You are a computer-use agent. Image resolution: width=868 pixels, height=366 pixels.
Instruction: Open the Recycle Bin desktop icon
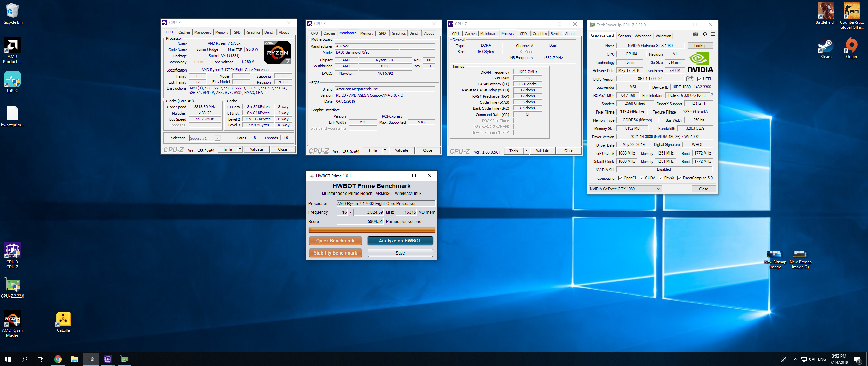point(12,14)
